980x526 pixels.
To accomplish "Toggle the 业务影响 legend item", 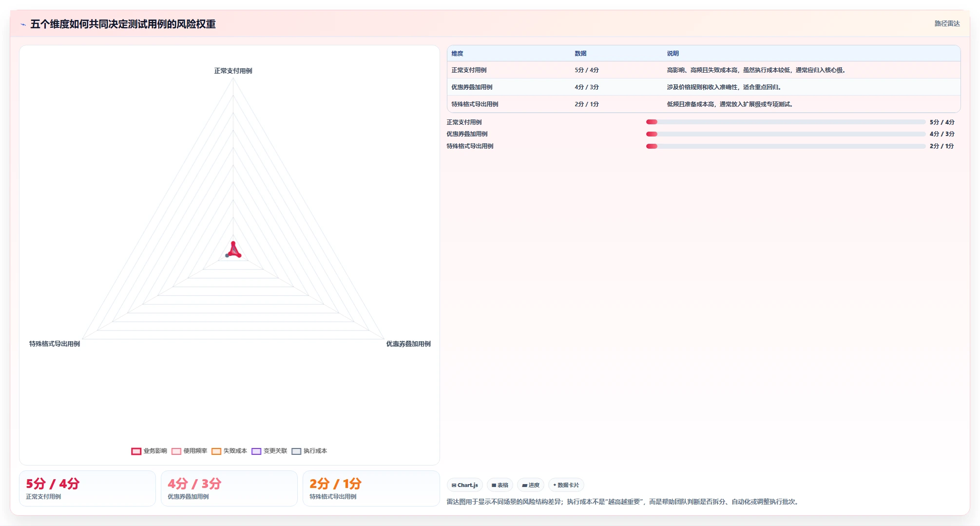I will click(149, 451).
